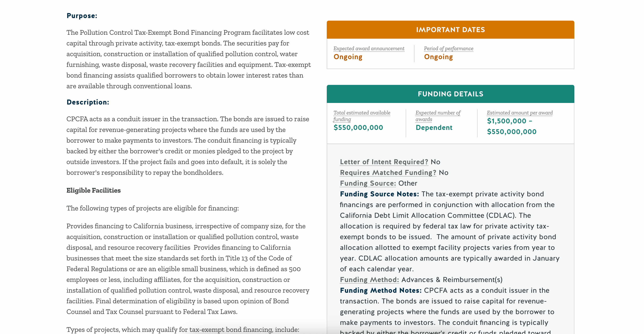644x334 pixels.
Task: Click 'Total estimated available funding' label
Action: pyautogui.click(x=362, y=116)
